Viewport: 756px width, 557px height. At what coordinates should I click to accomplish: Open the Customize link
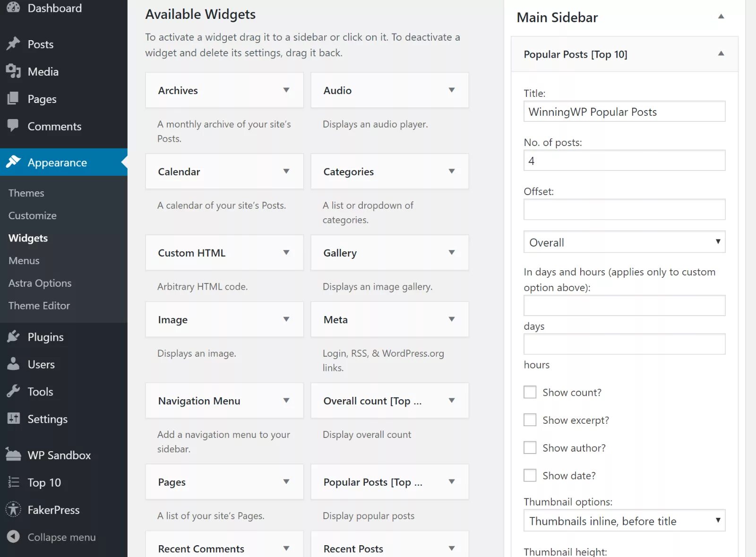(33, 215)
